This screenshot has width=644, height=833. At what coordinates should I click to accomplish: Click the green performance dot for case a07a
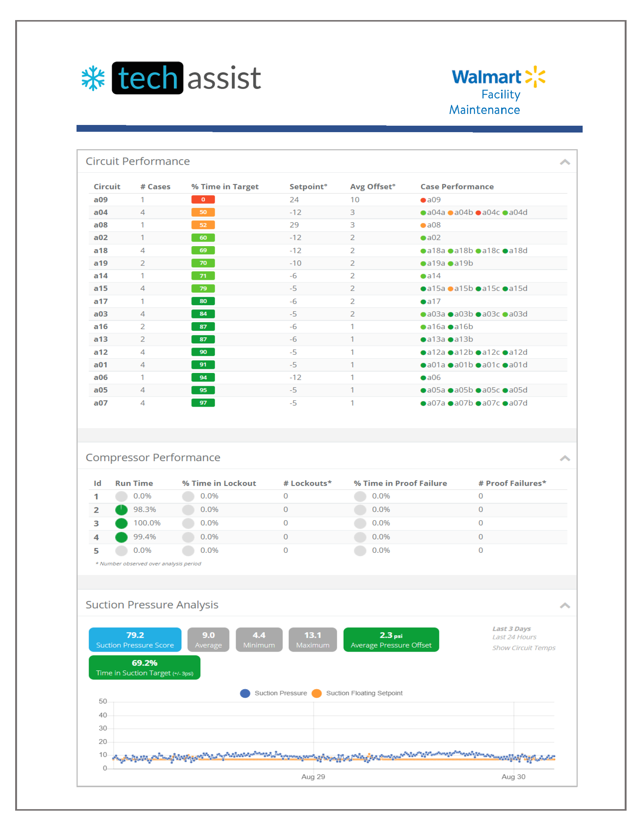tap(423, 403)
